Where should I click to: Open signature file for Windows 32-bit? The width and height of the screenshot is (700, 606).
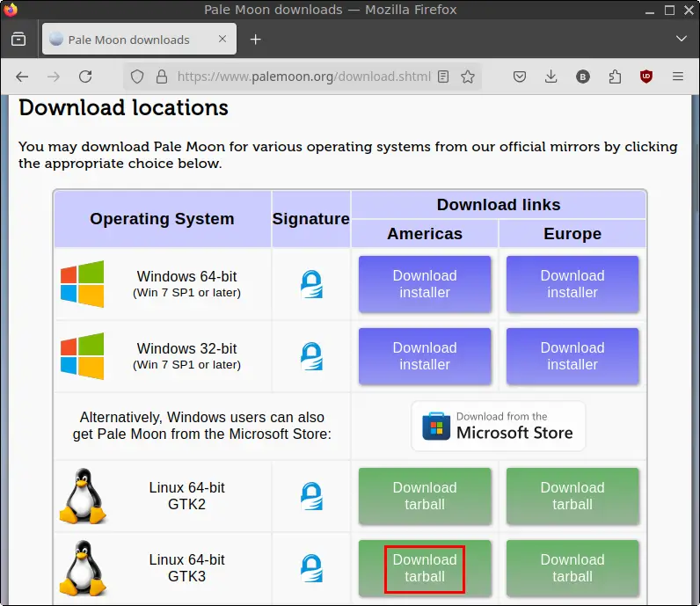coord(311,356)
